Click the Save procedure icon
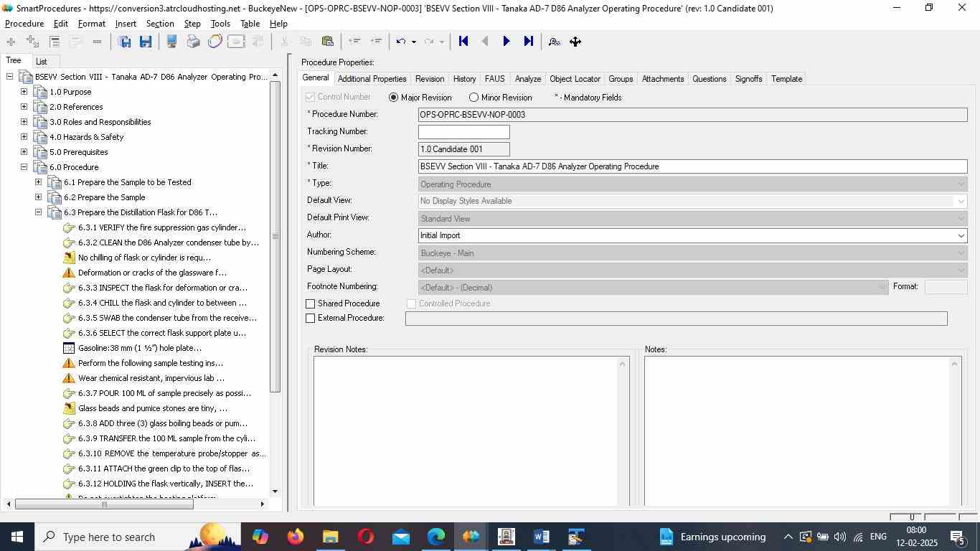Image resolution: width=980 pixels, height=551 pixels. click(x=146, y=42)
